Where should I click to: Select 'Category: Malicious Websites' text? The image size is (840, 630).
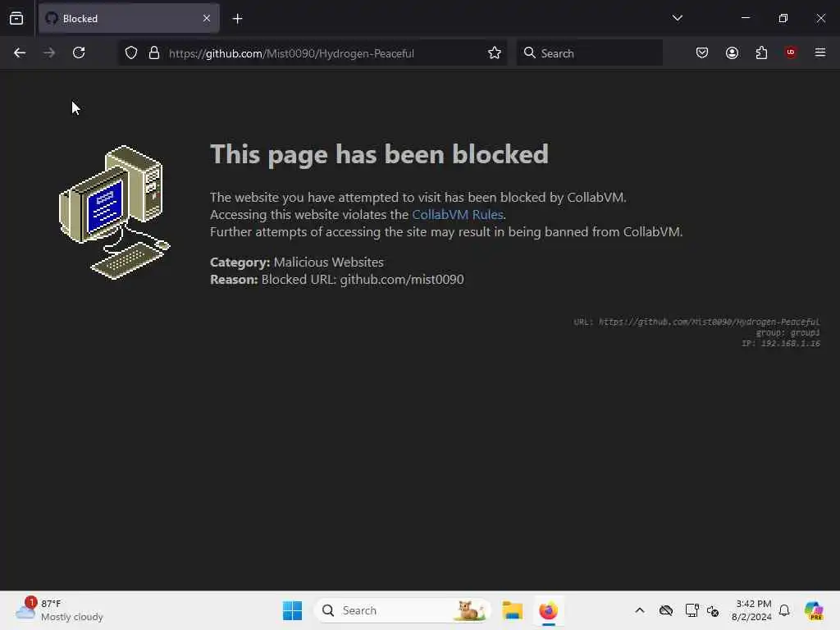point(297,262)
